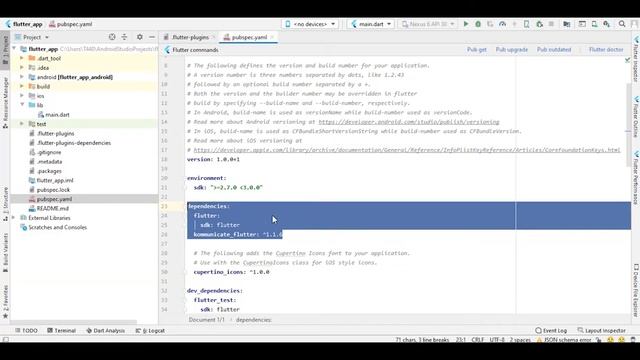Image resolution: width=640 pixels, height=360 pixels.
Task: Expand the test folder
Action: (22, 124)
